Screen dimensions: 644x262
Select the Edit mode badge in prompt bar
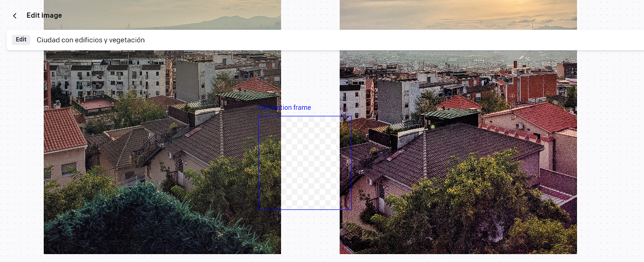[21, 40]
